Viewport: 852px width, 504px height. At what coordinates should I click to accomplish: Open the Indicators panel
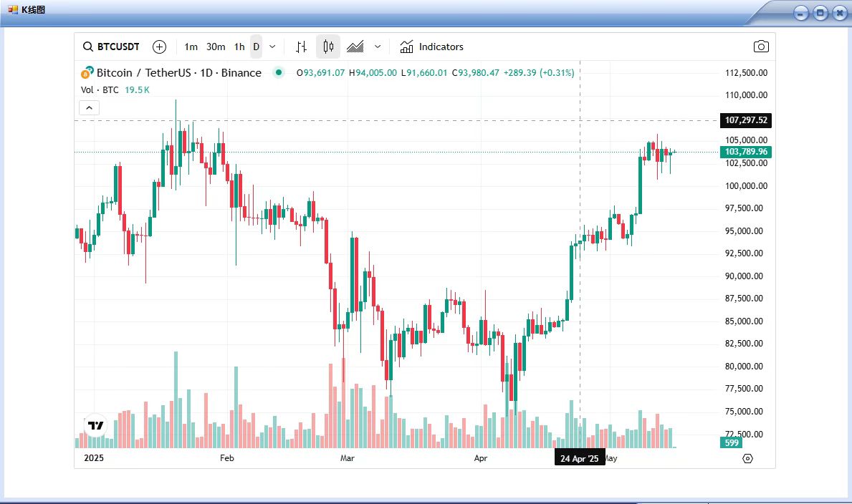point(432,47)
